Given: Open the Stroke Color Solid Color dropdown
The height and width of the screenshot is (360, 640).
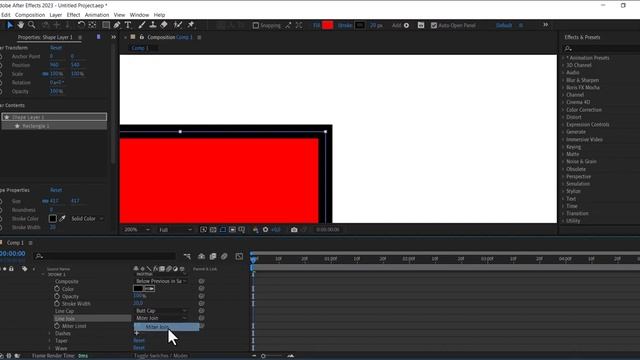Looking at the screenshot, I should [x=87, y=219].
